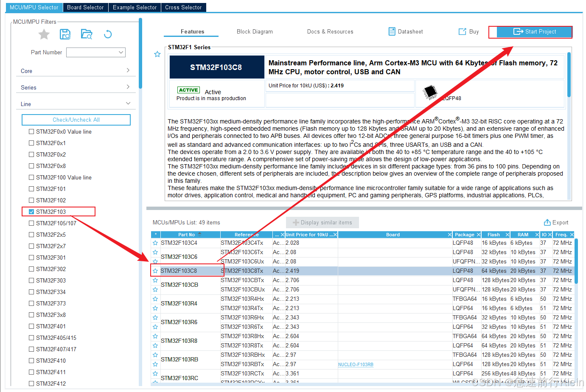Check the STM32F303 checkbox
The image size is (586, 392).
pyautogui.click(x=31, y=280)
